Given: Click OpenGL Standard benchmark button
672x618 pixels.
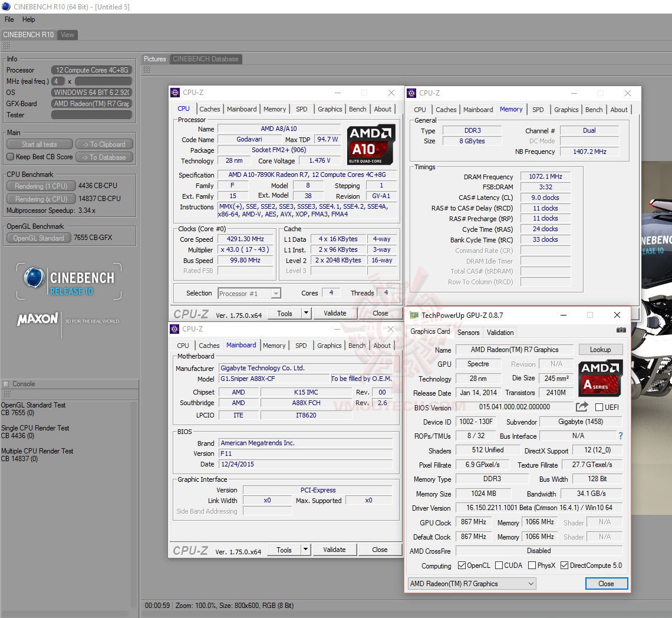Looking at the screenshot, I should click(38, 238).
